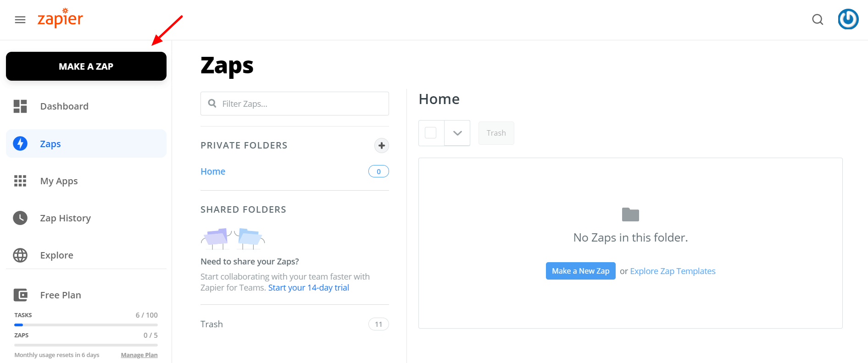The image size is (868, 363).
Task: Click the Zap History clock icon
Action: click(20, 218)
